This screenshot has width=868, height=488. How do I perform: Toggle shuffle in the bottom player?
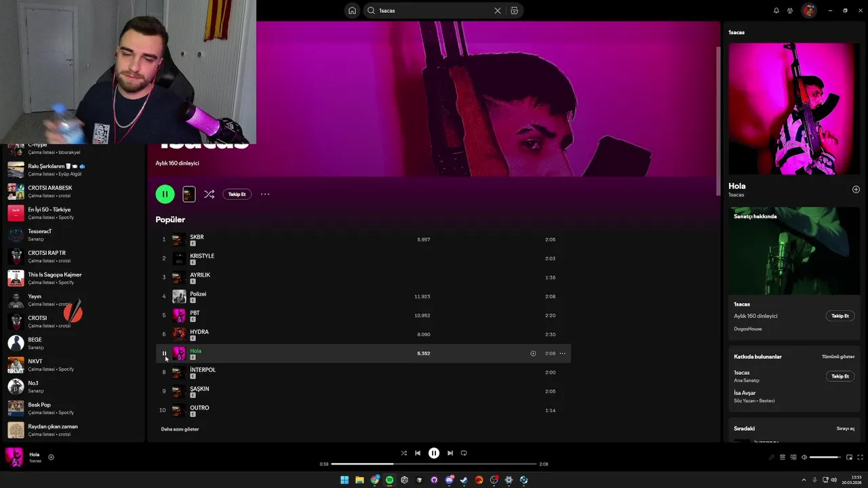(x=403, y=453)
